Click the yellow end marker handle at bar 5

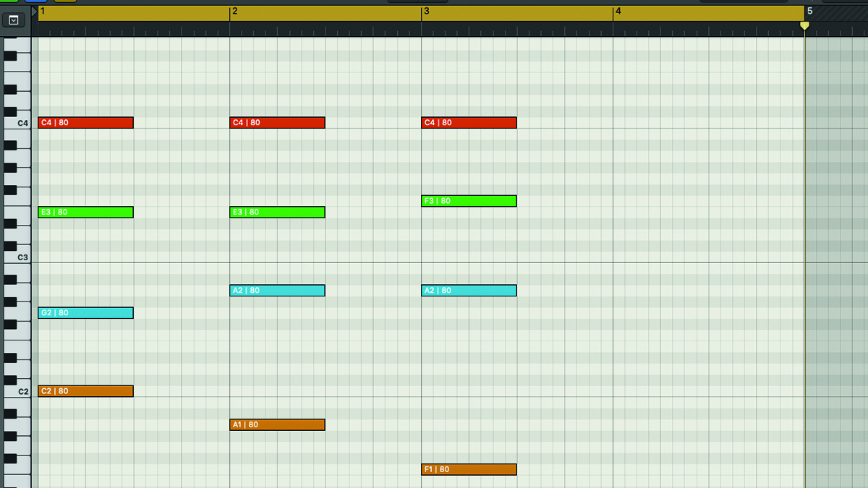(804, 26)
